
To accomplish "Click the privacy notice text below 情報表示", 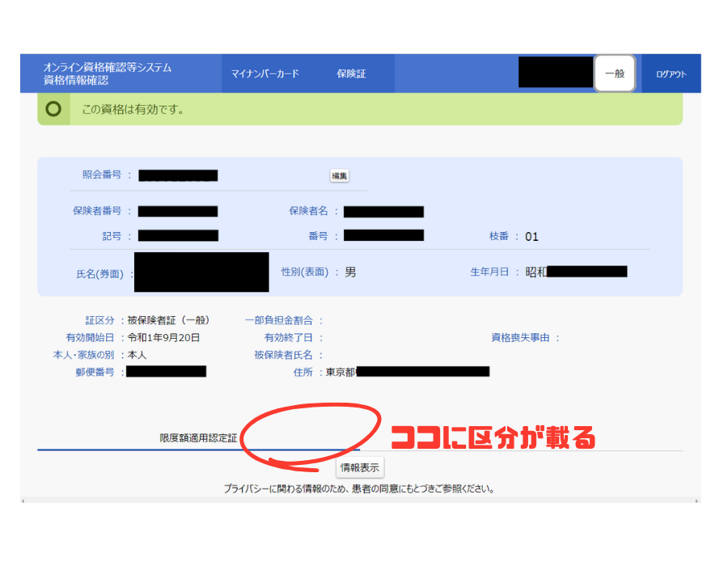I will (358, 489).
